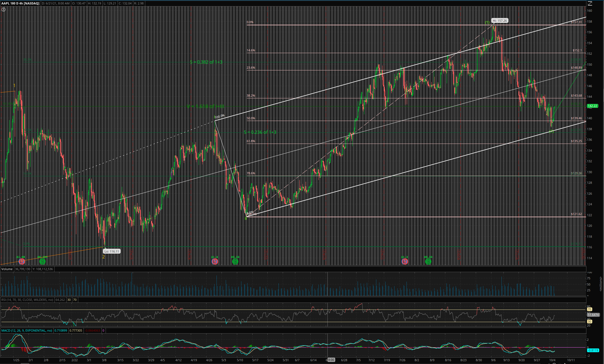Click the price axis scaling icon top-right
Screen dimensions: 604x364
(590, 4)
